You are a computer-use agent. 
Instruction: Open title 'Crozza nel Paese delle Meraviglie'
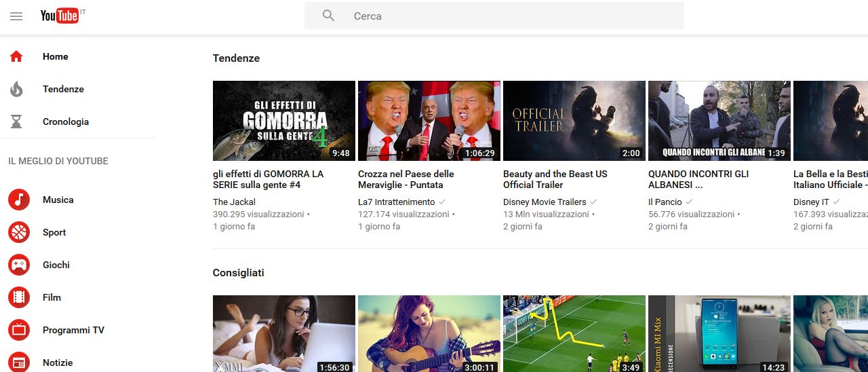tap(406, 179)
